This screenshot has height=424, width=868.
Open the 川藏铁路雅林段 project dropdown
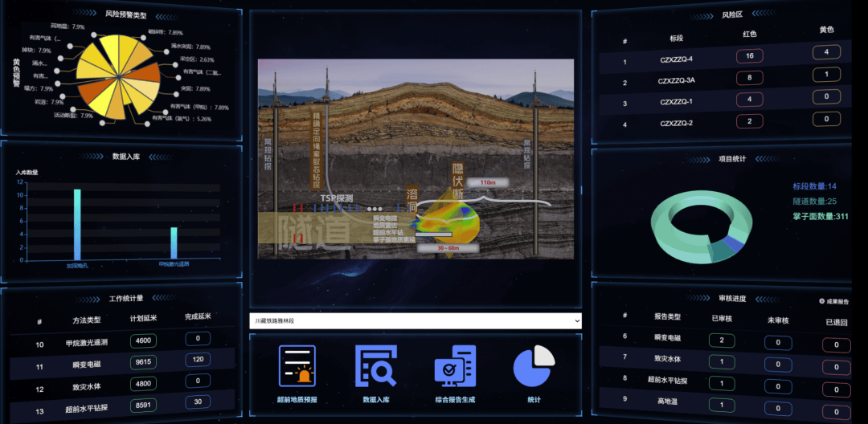pyautogui.click(x=415, y=320)
